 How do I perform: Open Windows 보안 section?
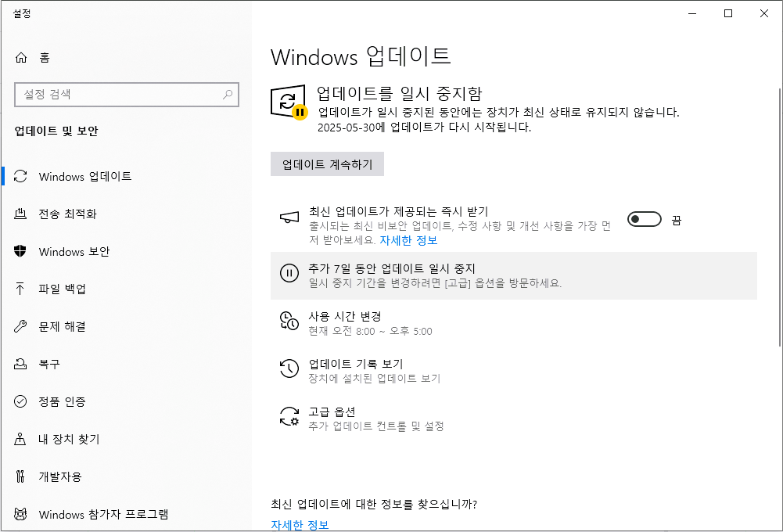tap(127, 251)
